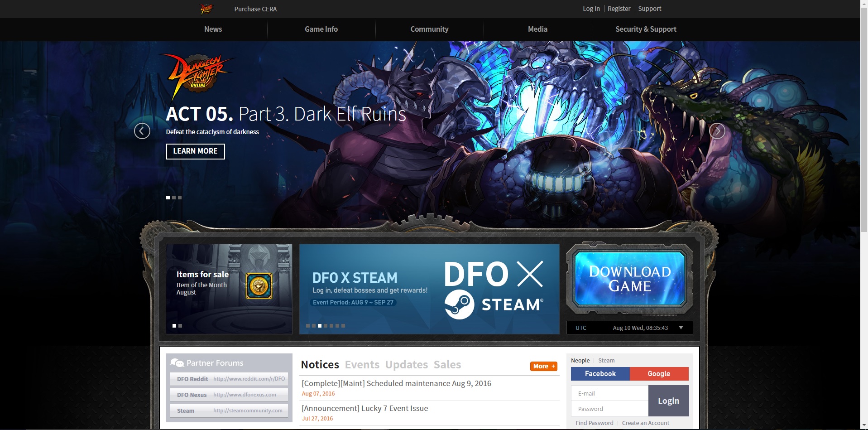Click the small DFO logo in top bar
868x430 pixels.
pos(206,9)
